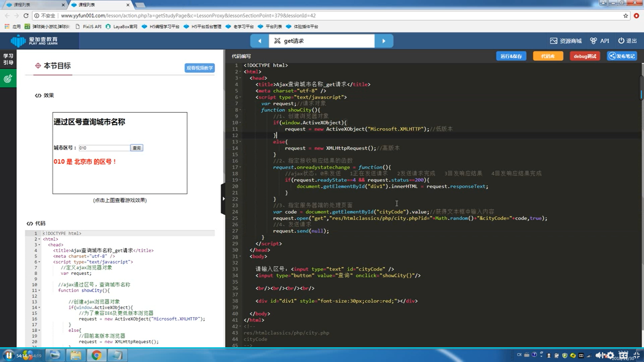Open the 学习引导 sidebar item
This screenshot has height=362, width=644.
[x=8, y=59]
